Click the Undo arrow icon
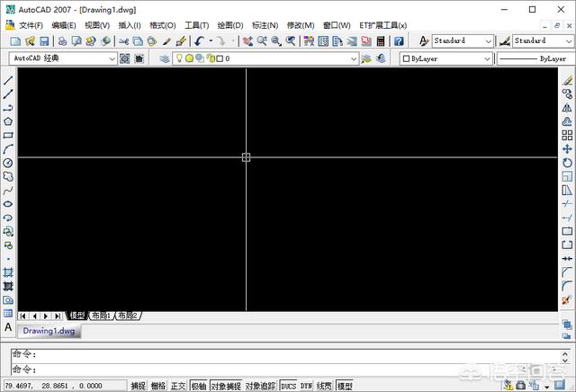Image resolution: width=576 pixels, height=392 pixels. click(200, 41)
